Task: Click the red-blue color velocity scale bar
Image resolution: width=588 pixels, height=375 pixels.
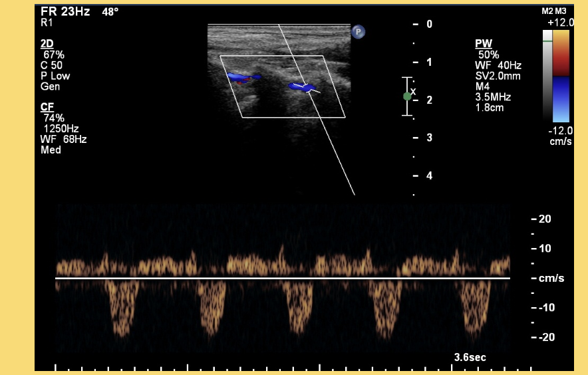Action: (561, 76)
